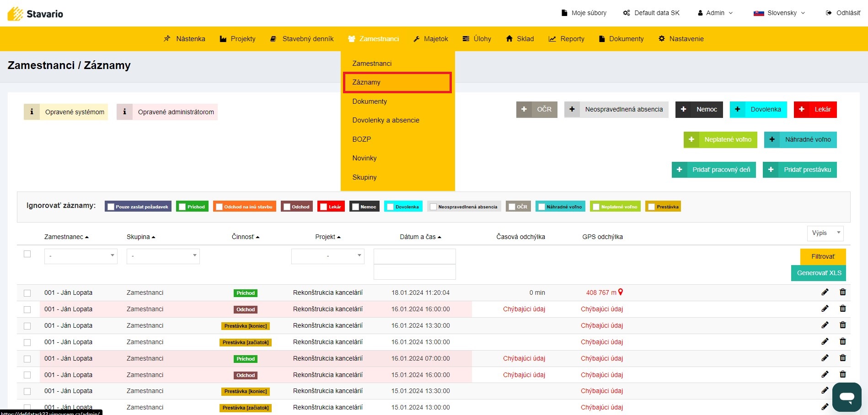Add Dovolenka record button
The image size is (868, 415).
click(758, 109)
